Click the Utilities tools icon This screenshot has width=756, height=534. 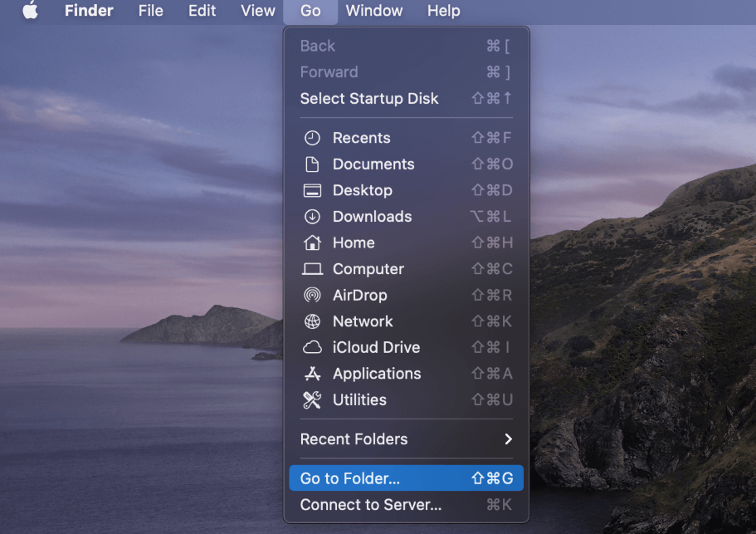pyautogui.click(x=312, y=399)
